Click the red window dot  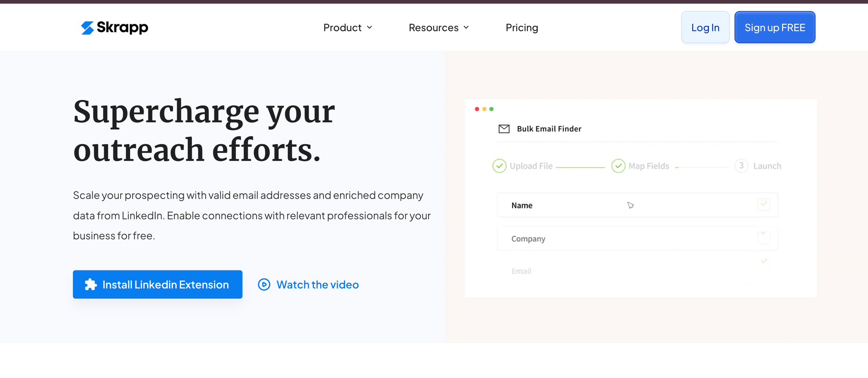click(x=477, y=109)
